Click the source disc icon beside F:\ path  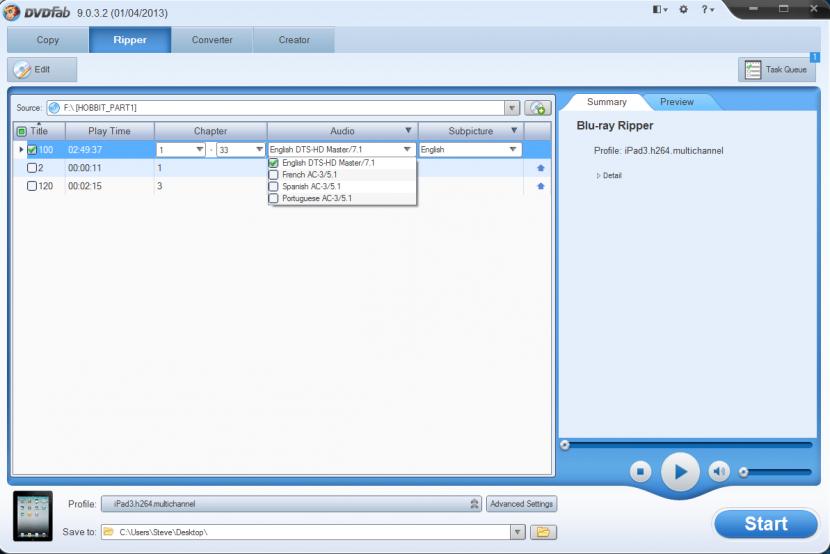point(54,108)
